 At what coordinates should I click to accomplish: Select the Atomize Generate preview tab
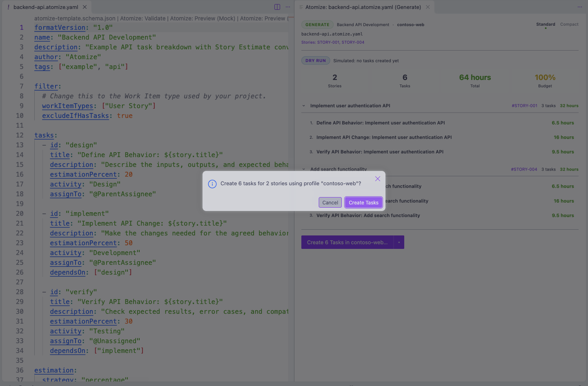pyautogui.click(x=363, y=7)
